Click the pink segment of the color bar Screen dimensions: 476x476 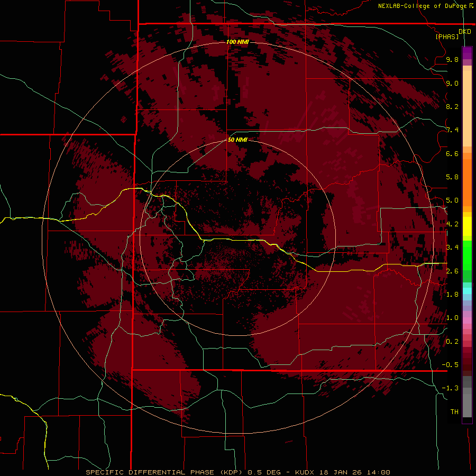point(467,321)
